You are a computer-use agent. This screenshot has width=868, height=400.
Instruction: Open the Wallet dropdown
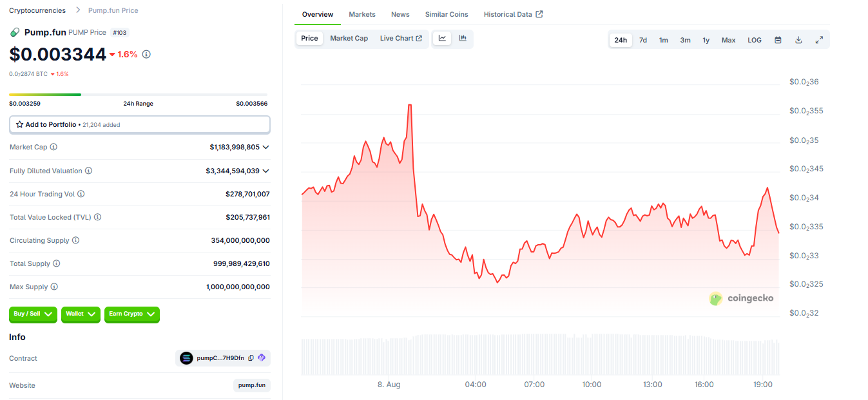(81, 314)
